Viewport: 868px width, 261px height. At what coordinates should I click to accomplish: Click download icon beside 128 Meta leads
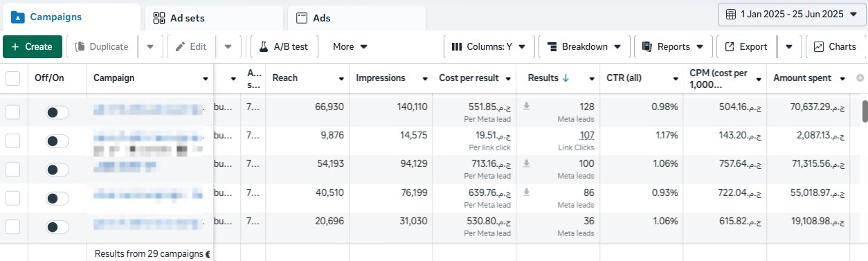pyautogui.click(x=527, y=107)
